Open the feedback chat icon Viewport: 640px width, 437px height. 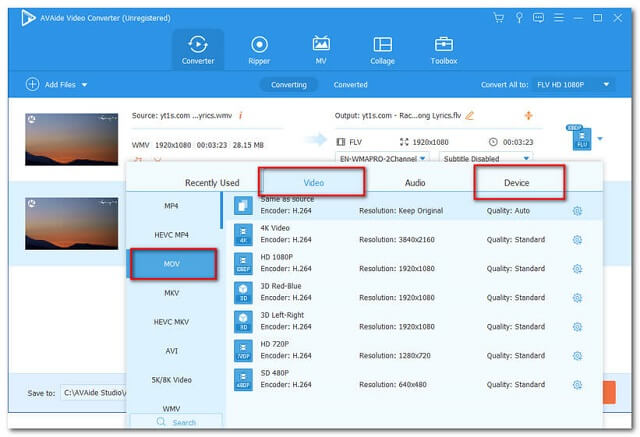[538, 18]
